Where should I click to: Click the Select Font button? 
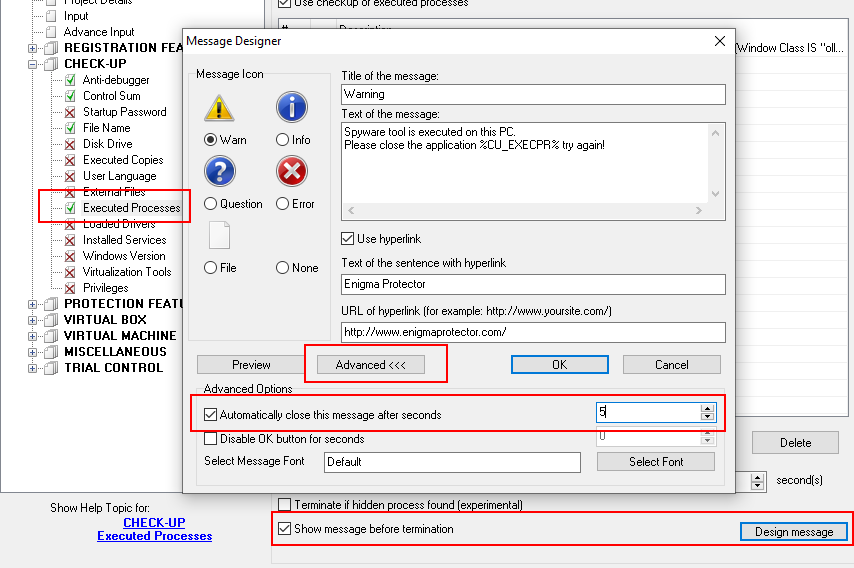656,462
